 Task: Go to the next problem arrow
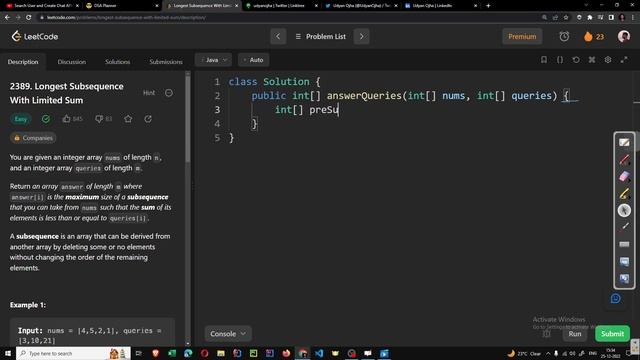click(x=361, y=36)
